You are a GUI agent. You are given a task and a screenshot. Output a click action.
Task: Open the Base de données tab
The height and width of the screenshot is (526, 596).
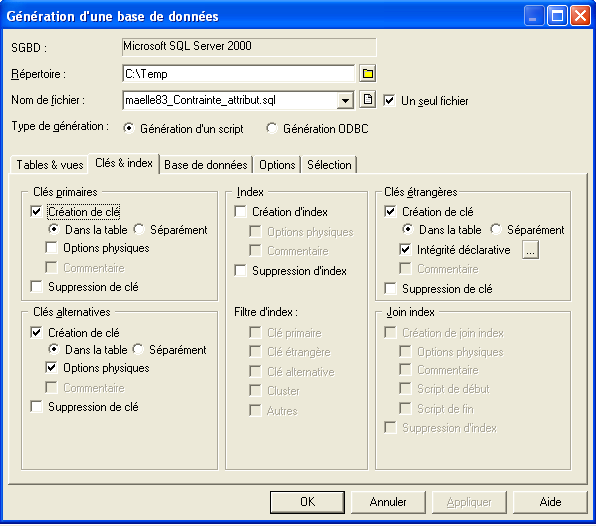pos(206,165)
